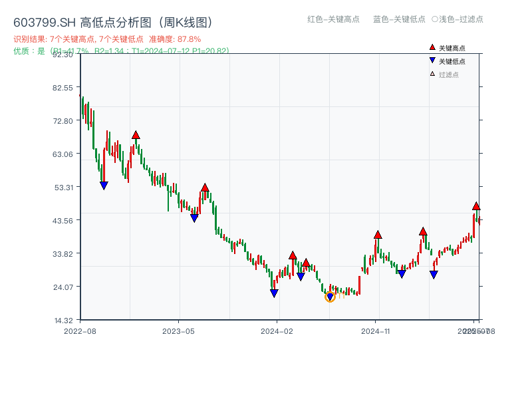The height and width of the screenshot is (399, 532).
Task: Click the 82.55 y-axis price label
Action: click(63, 88)
